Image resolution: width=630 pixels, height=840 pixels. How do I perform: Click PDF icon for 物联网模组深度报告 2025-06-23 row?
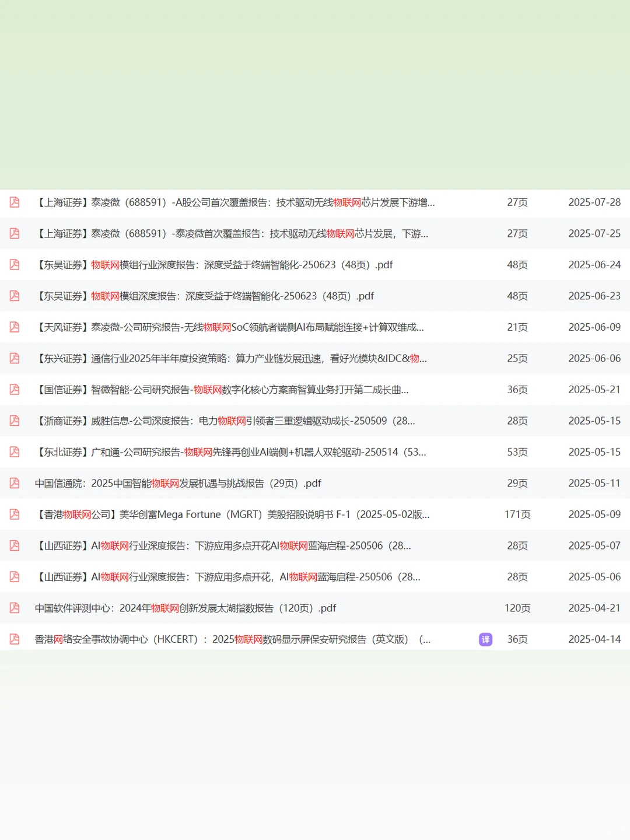coord(15,296)
